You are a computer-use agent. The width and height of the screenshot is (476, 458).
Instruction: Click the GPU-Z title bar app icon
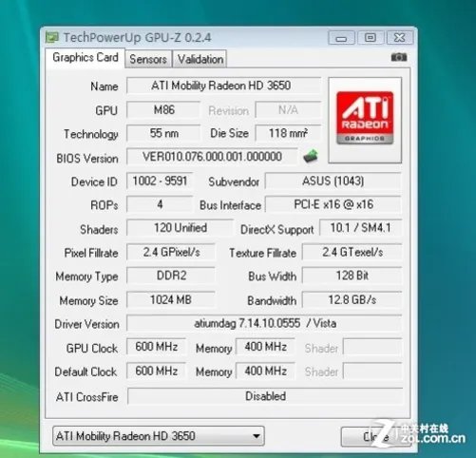[52, 37]
